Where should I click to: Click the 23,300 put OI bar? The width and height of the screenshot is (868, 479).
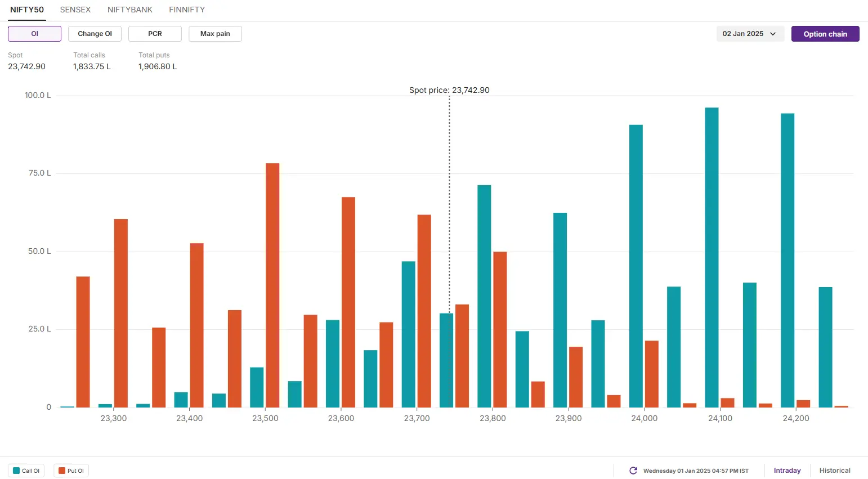coord(121,313)
